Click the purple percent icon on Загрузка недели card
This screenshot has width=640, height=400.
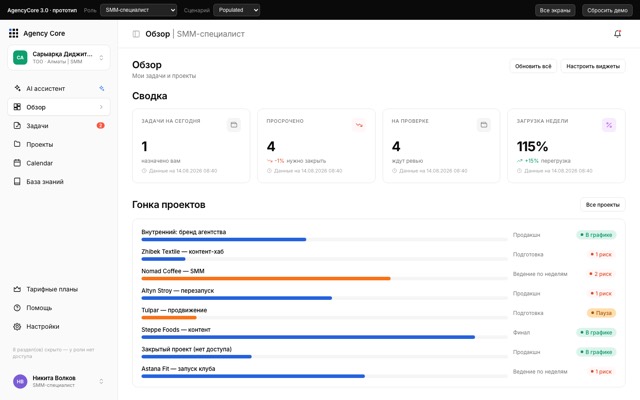[x=609, y=125]
